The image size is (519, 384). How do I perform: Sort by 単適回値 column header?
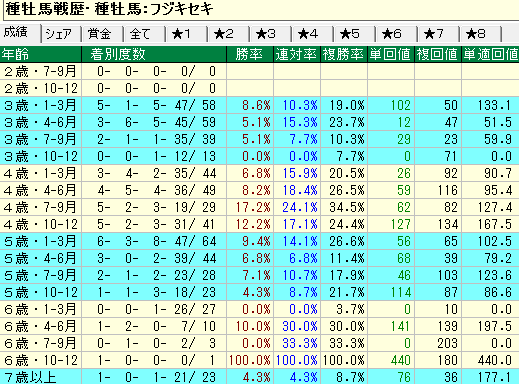coord(490,54)
